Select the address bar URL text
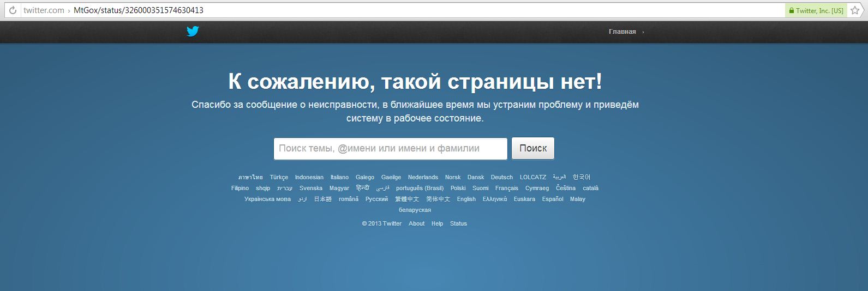Image resolution: width=868 pixels, height=291 pixels. click(x=113, y=10)
